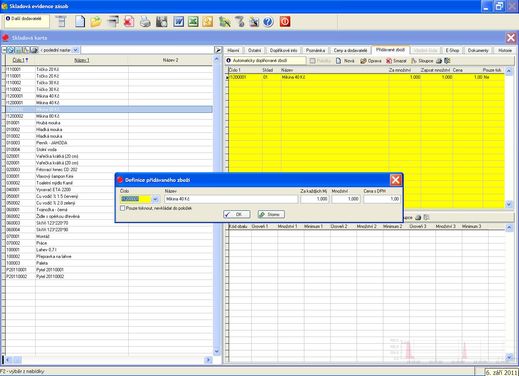The height and width of the screenshot is (376, 519).
Task: Click the first gray list icon in toolbar
Action: point(61,22)
